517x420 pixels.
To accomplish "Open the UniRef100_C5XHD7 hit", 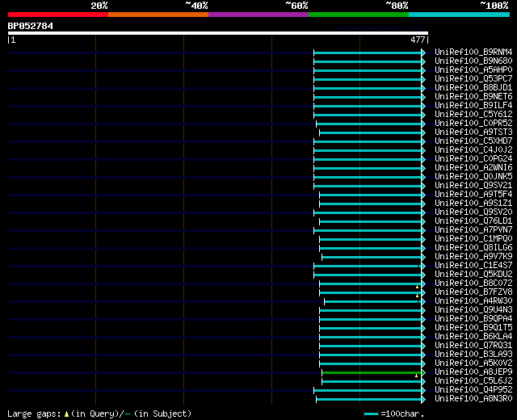I will 473,141.
